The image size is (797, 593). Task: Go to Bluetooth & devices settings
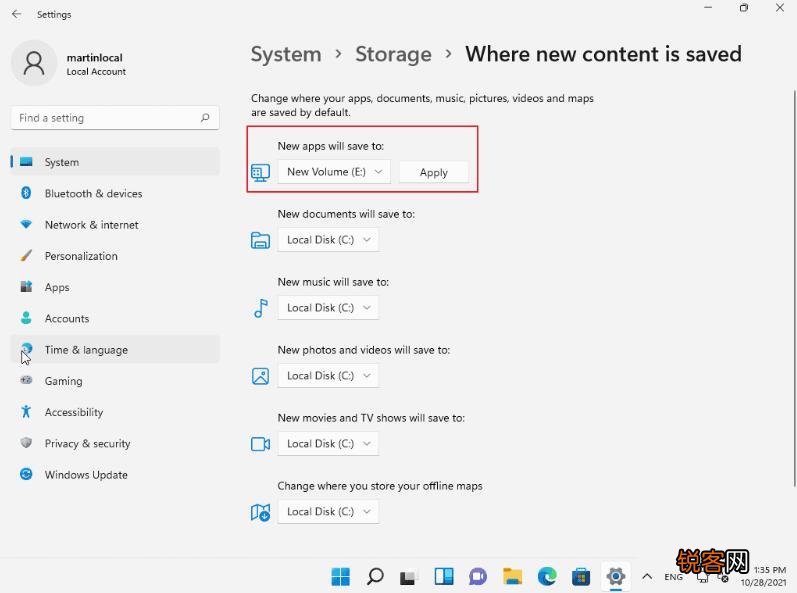click(x=115, y=193)
